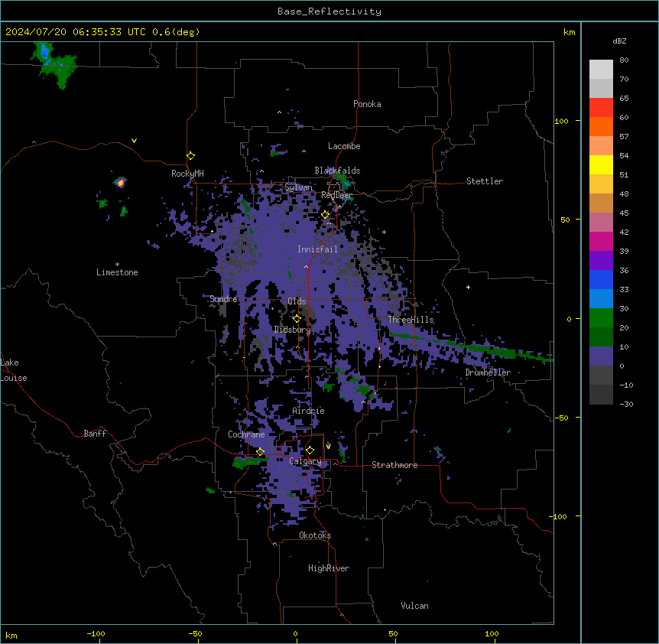This screenshot has height=644, width=659.
Task: Click the yellow V marker east of Calgary
Action: [x=328, y=446]
